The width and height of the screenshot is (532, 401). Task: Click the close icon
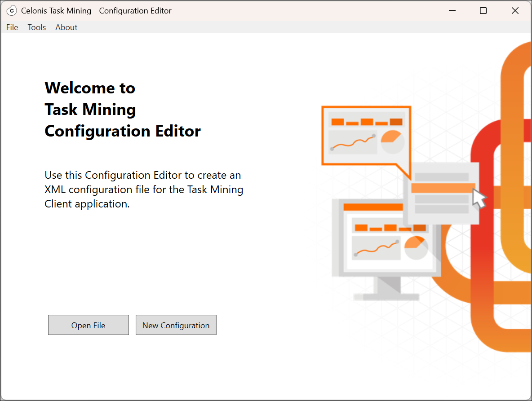click(515, 10)
